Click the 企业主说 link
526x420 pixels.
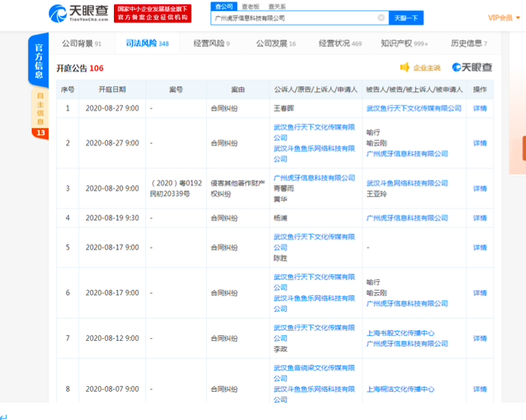coord(427,67)
